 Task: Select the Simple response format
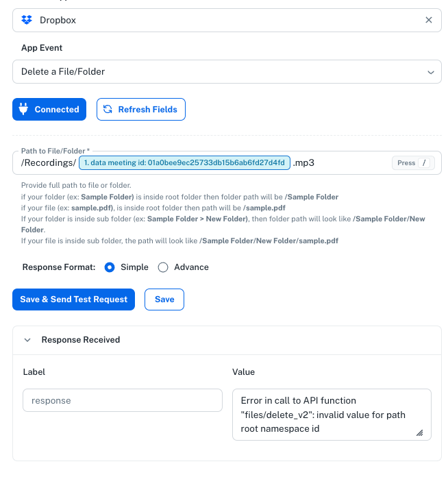[110, 267]
